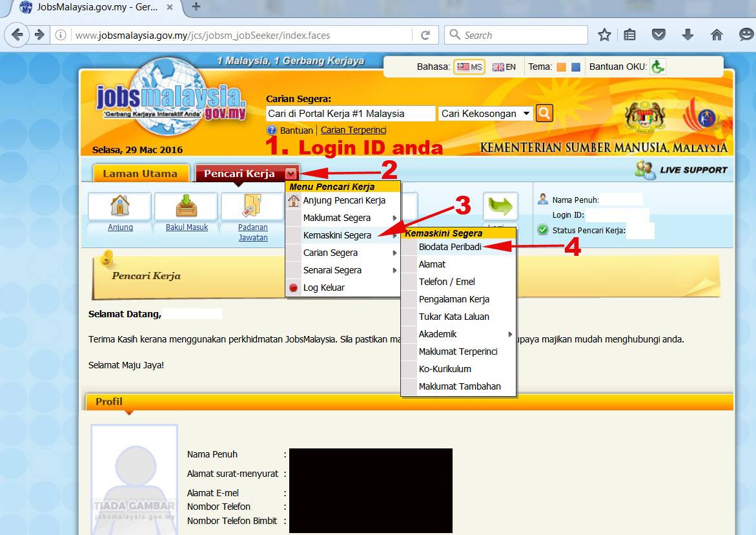The image size is (756, 535).
Task: Choose Tukar Kata Laluan menu item
Action: point(458,317)
